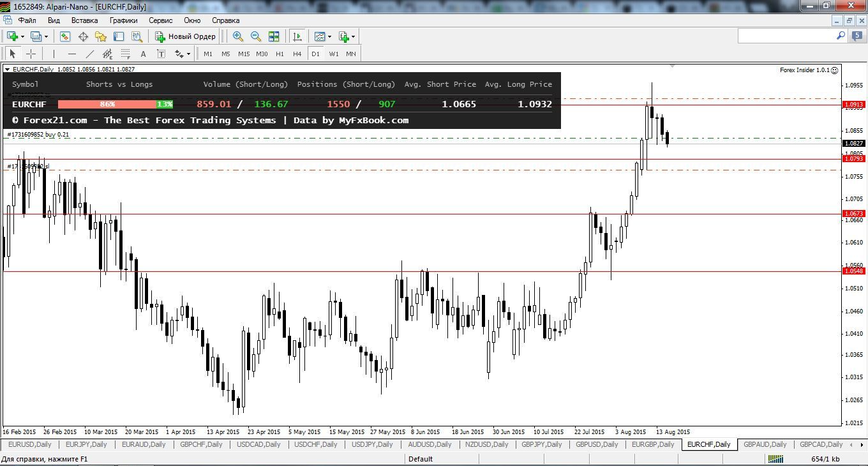Viewport: 868px width, 466px height.
Task: Draw a vertical line tool
Action: pos(54,54)
